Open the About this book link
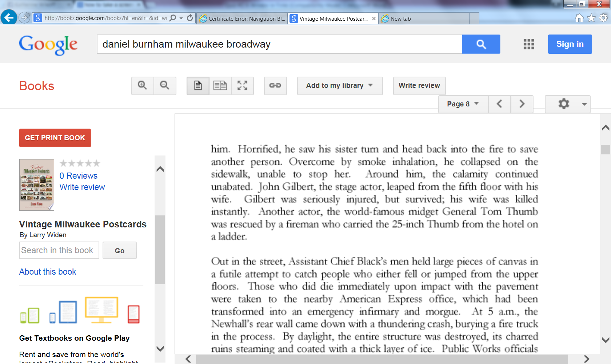The image size is (611, 364). (x=48, y=272)
